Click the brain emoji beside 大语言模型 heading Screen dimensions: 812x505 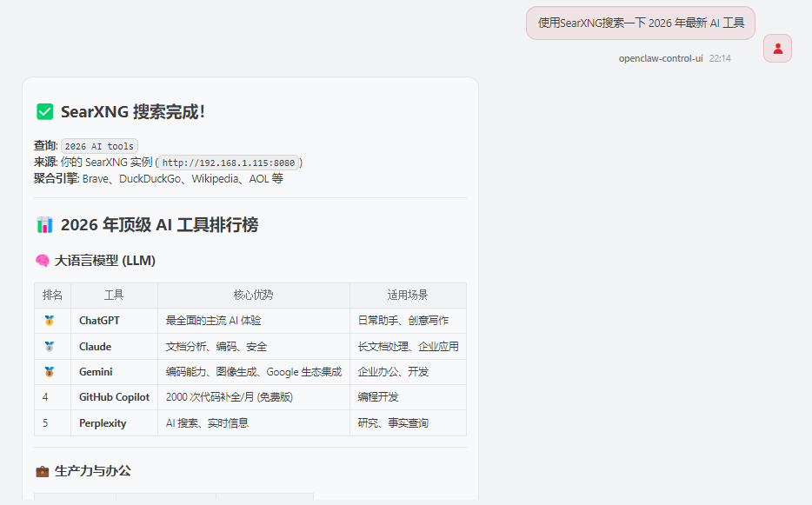pos(42,261)
